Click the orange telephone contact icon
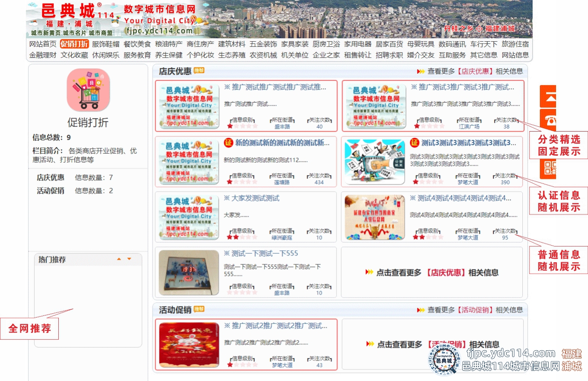Image resolution: width=588 pixels, height=381 pixels. pyautogui.click(x=548, y=120)
